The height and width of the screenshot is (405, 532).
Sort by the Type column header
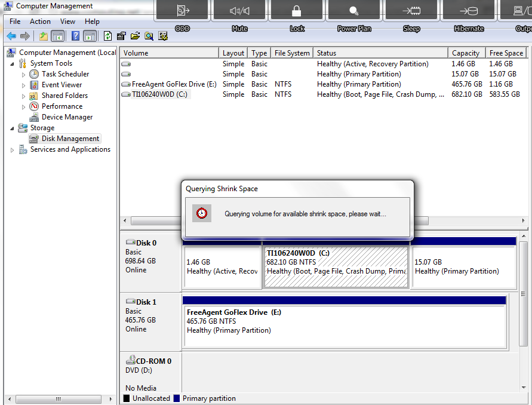259,53
